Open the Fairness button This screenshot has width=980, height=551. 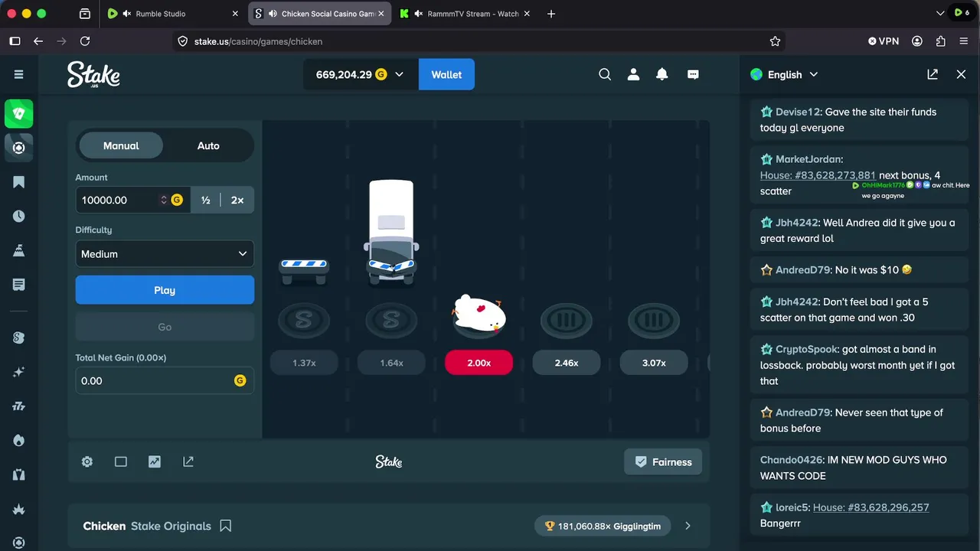coord(663,461)
